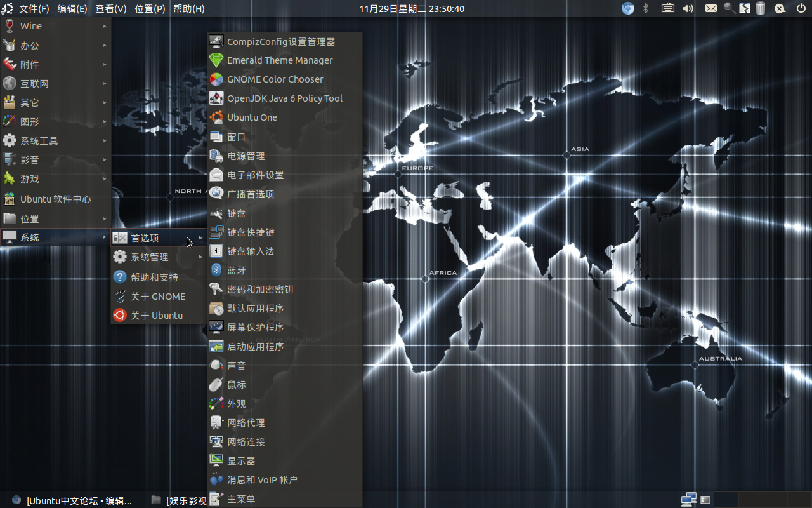The image size is (812, 508).
Task: Open 键盘快捷键 shortcuts
Action: (x=285, y=232)
